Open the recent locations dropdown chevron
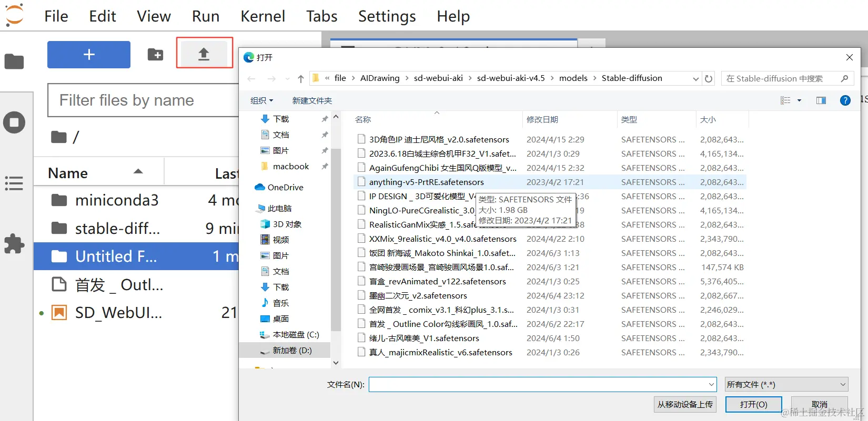Image resolution: width=868 pixels, height=421 pixels. pyautogui.click(x=287, y=79)
